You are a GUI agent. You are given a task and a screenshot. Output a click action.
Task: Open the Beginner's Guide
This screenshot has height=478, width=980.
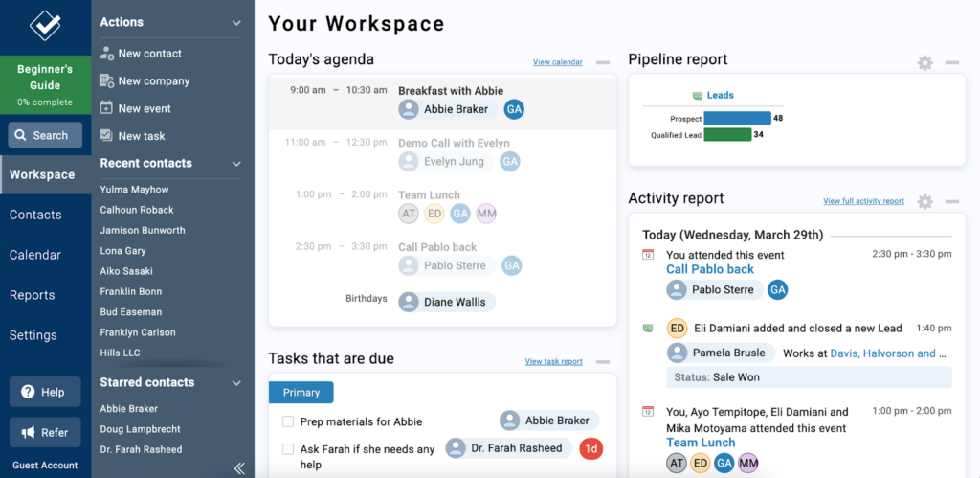click(x=46, y=85)
